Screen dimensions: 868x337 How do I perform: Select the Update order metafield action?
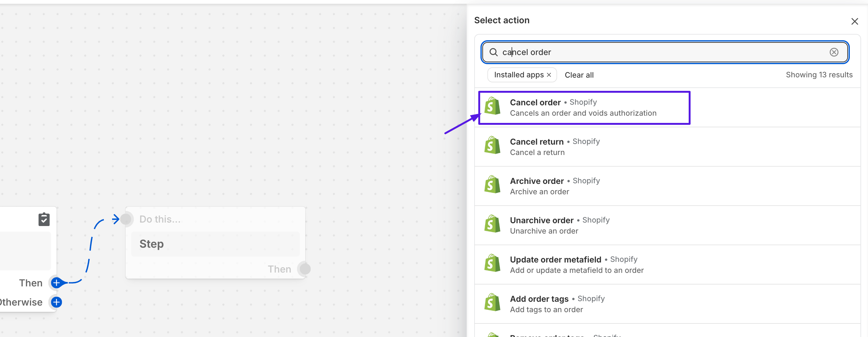point(667,265)
